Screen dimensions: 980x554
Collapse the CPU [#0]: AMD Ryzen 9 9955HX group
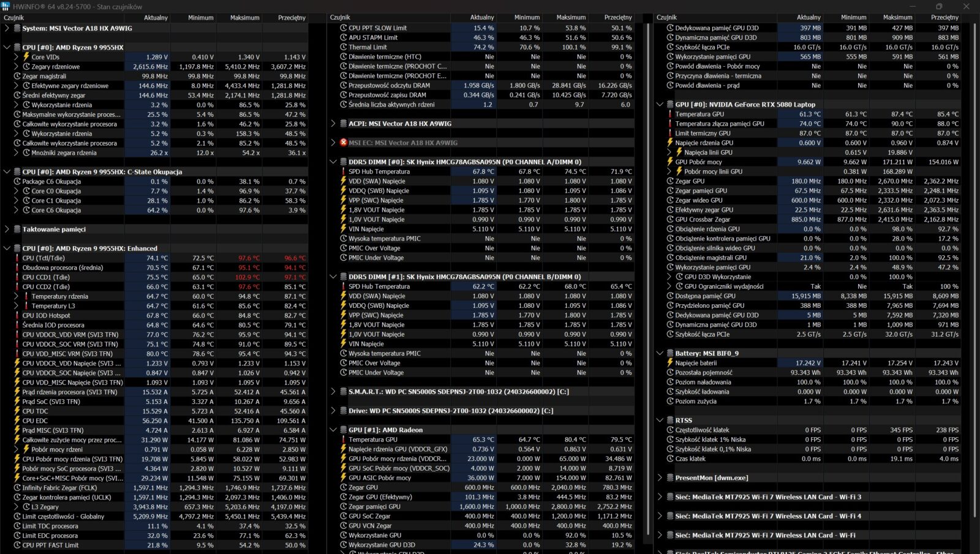coord(7,47)
